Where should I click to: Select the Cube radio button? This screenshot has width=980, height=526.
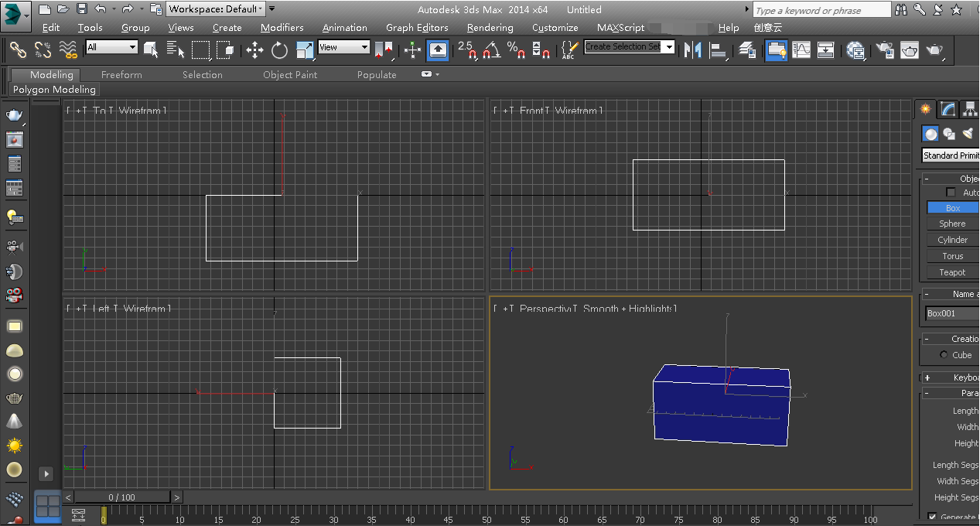tap(944, 355)
